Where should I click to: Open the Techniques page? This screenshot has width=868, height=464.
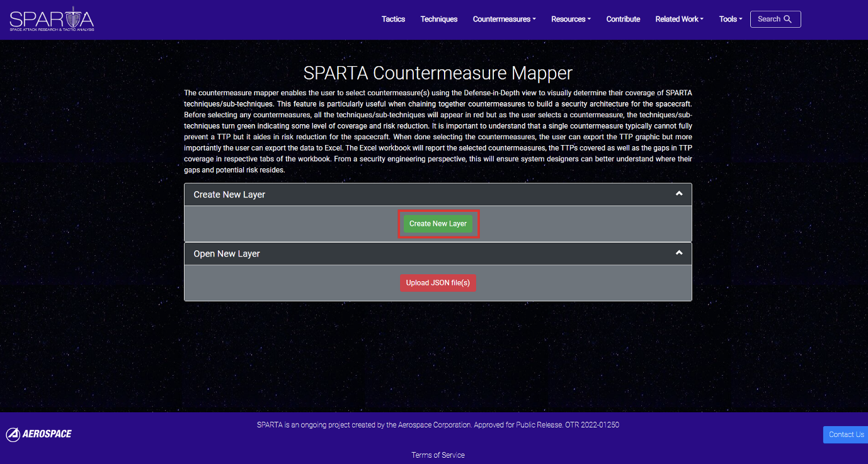coord(439,19)
